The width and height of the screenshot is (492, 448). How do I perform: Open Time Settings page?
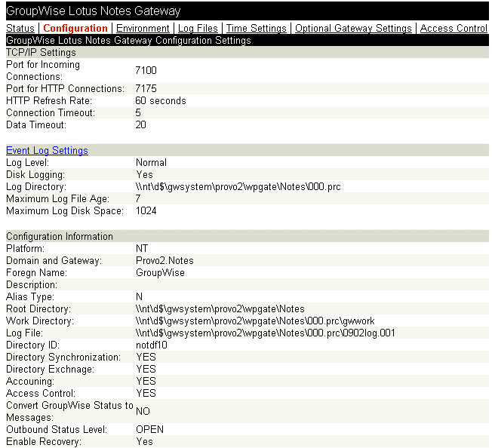257,28
